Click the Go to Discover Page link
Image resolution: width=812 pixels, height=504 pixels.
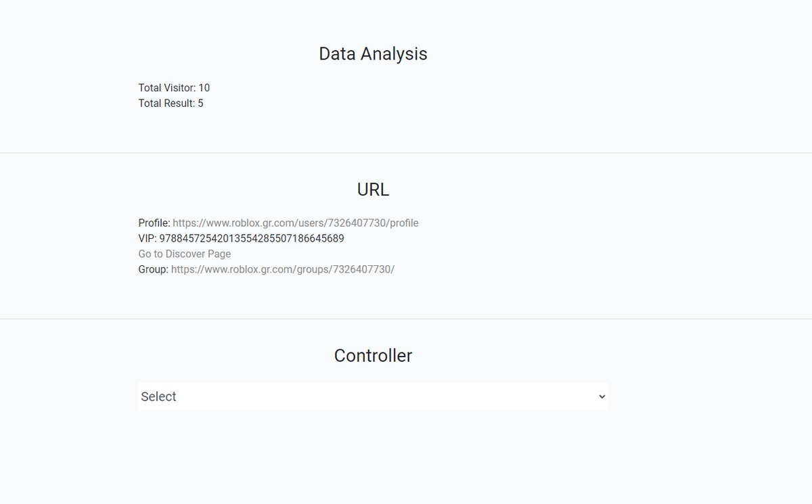point(185,254)
